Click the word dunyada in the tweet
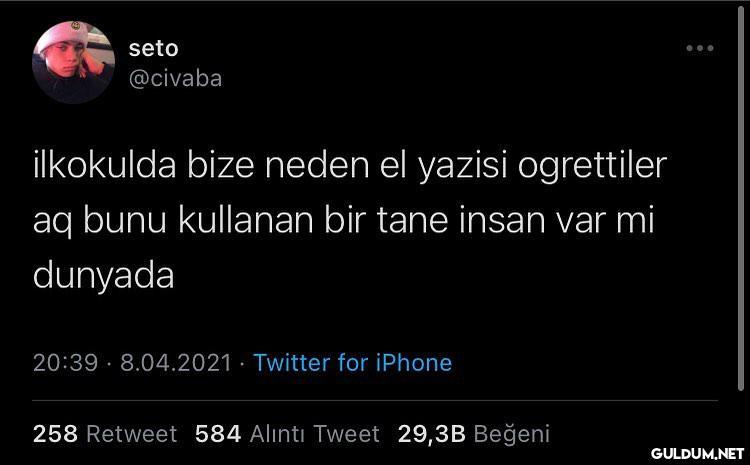The height and width of the screenshot is (465, 750). [103, 277]
